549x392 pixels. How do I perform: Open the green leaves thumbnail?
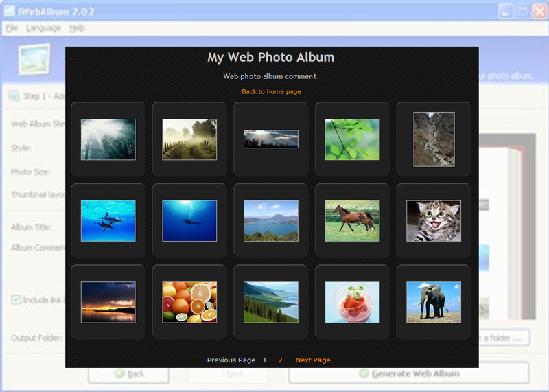click(352, 139)
